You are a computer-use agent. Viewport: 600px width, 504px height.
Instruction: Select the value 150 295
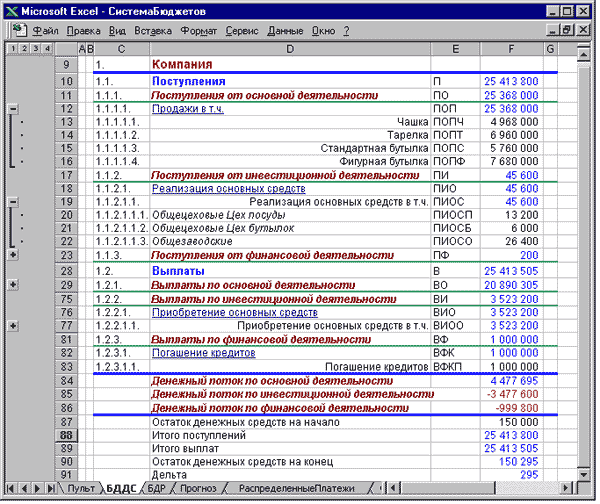point(512,462)
